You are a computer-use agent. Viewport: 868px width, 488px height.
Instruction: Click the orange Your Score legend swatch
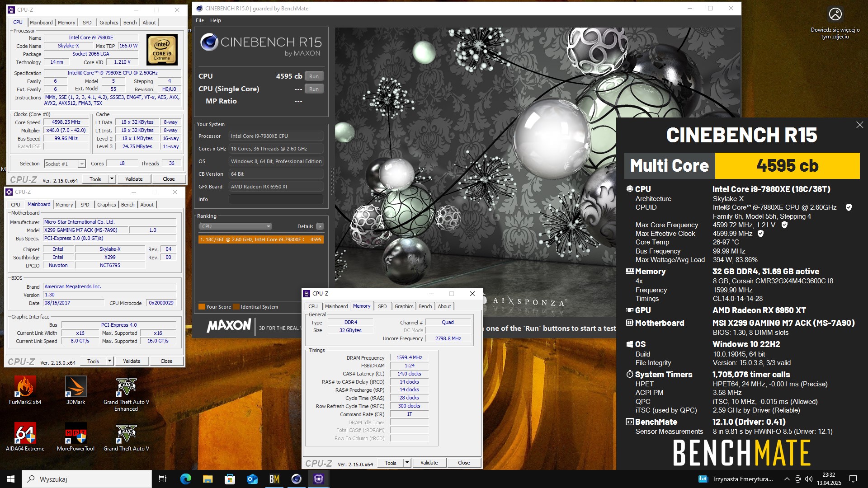pyautogui.click(x=202, y=307)
